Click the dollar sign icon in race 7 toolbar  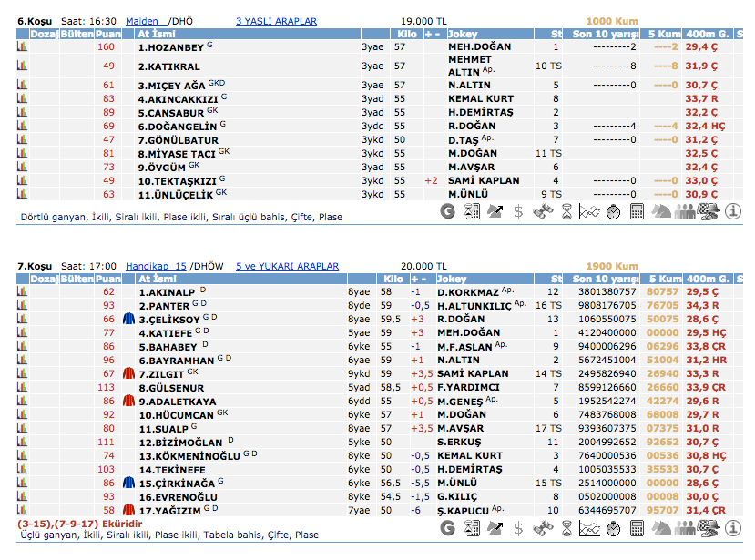518,529
